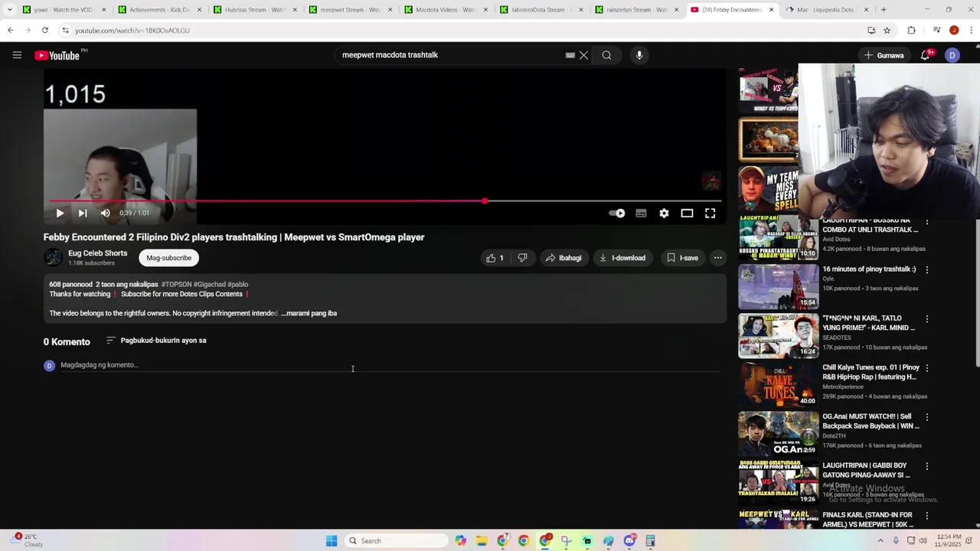Open options for Karl Tatlo Yung Prime video

(927, 319)
